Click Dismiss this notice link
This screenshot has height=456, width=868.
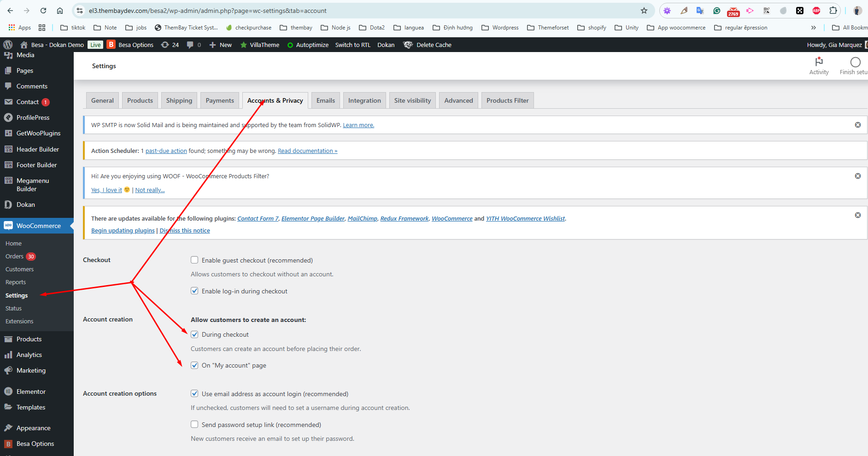[x=185, y=231]
